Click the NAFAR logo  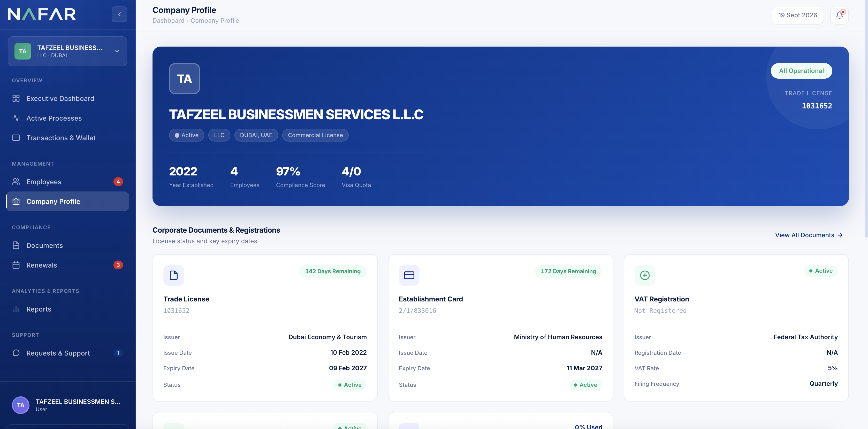click(42, 14)
